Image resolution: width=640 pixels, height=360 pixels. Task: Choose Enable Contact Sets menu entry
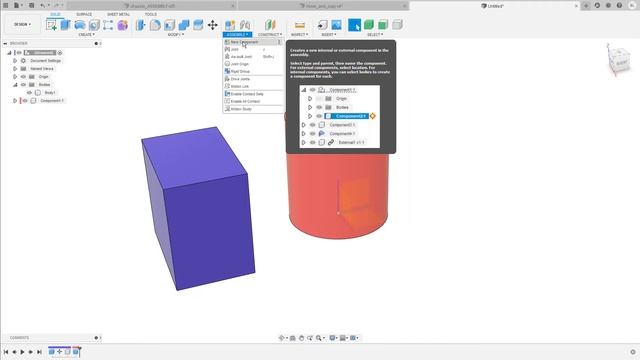253,94
